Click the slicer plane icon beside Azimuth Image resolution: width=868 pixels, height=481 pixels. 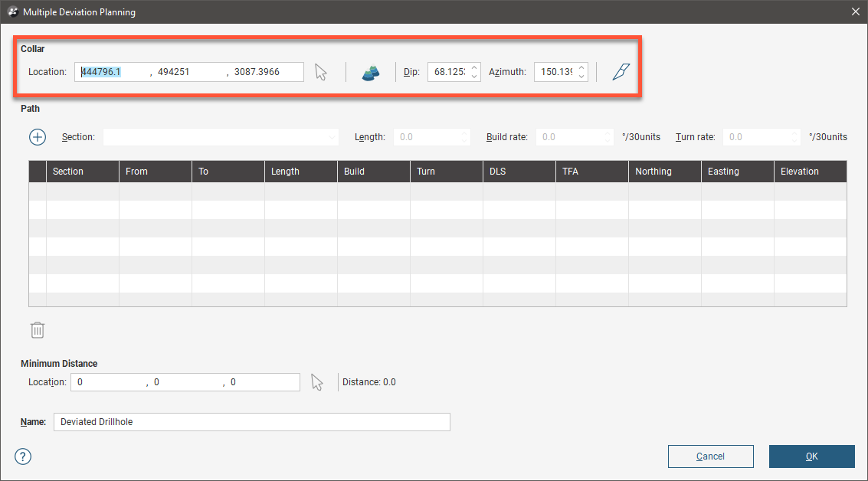(620, 72)
